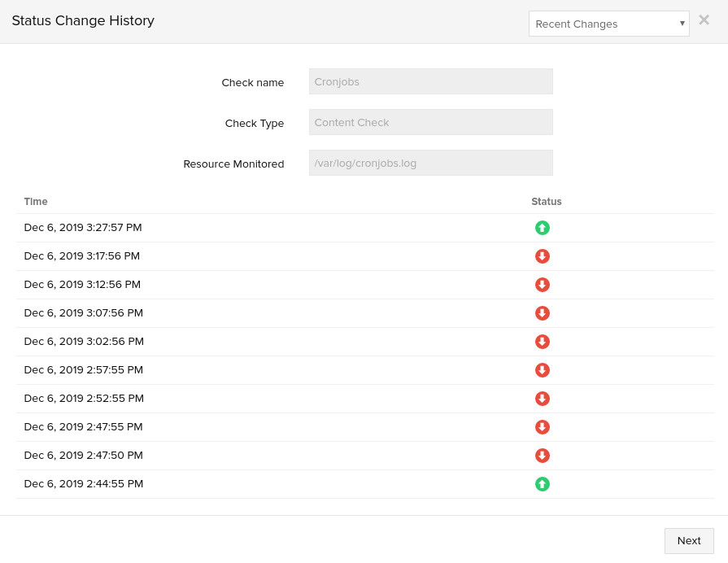Click the green up-status icon for 3:27:57 PM
Viewport: 728px width, 563px height.
tap(542, 228)
